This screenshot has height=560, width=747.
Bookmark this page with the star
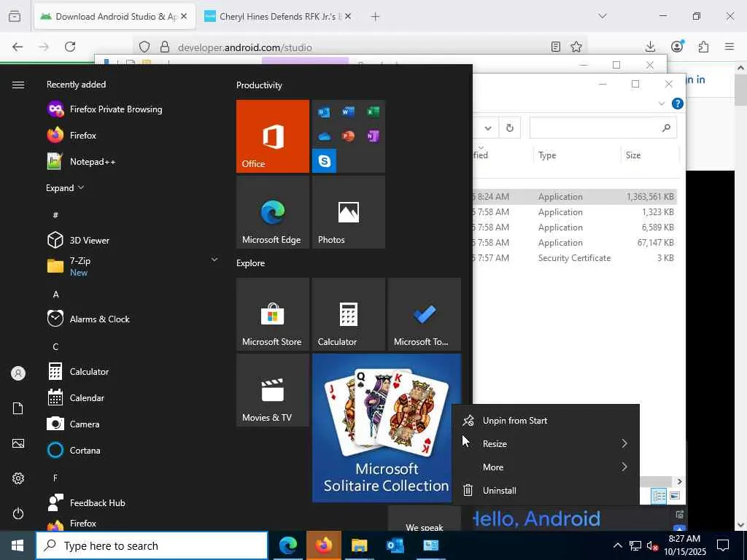[576, 47]
